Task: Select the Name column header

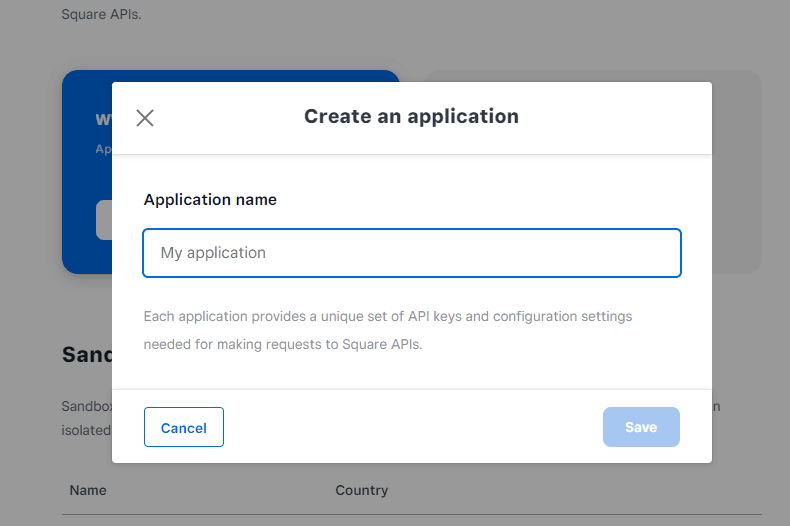Action: tap(88, 490)
